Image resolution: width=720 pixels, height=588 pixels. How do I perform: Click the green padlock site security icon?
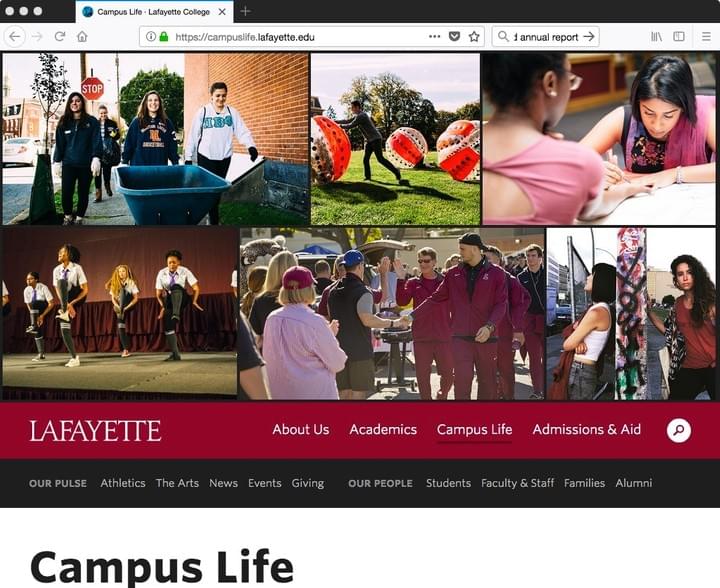(x=164, y=37)
